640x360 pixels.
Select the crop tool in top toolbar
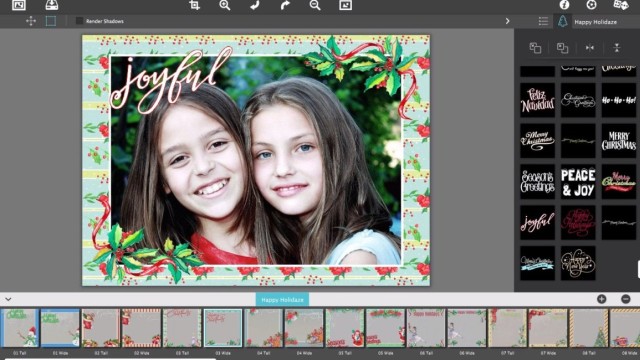coord(195,5)
